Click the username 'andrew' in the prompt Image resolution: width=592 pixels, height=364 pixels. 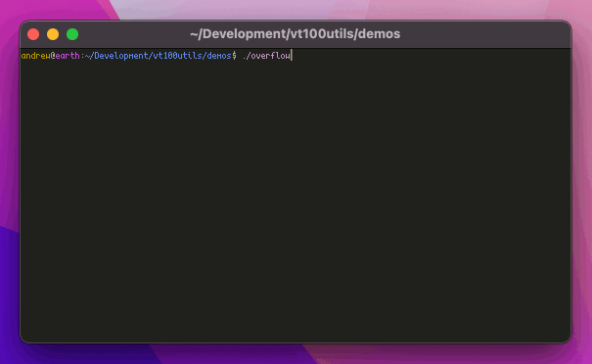(36, 56)
